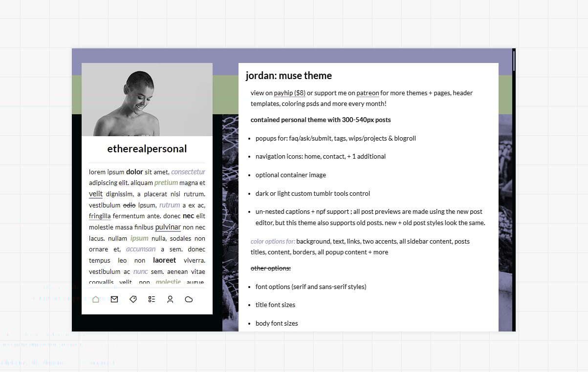The height and width of the screenshot is (372, 588).
Task: Select the italic word rutrum
Action: pos(170,205)
